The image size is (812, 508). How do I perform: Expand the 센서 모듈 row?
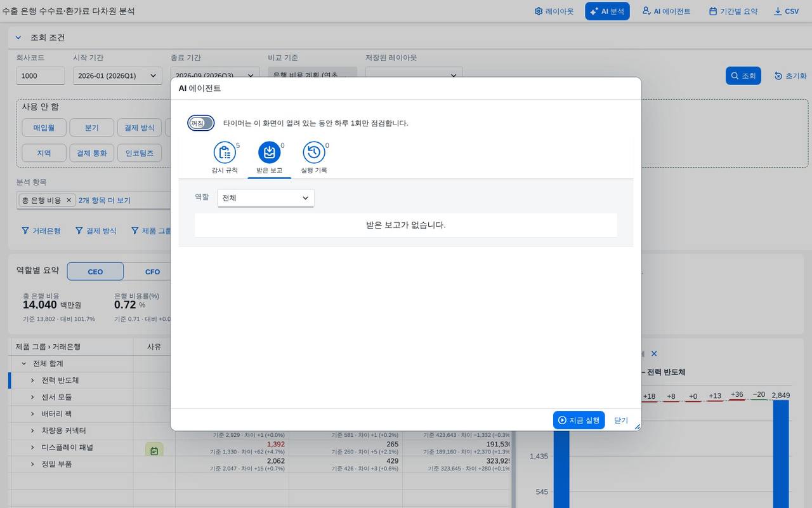click(x=33, y=397)
